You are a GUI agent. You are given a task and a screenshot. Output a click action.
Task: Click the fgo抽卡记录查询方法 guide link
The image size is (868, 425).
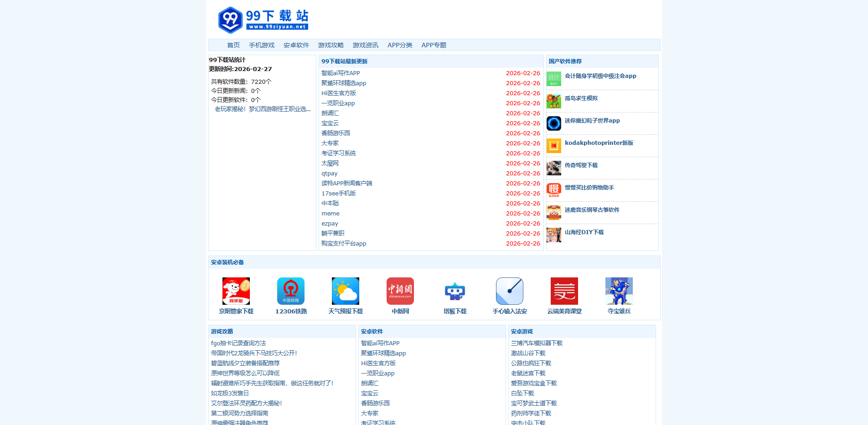[239, 343]
